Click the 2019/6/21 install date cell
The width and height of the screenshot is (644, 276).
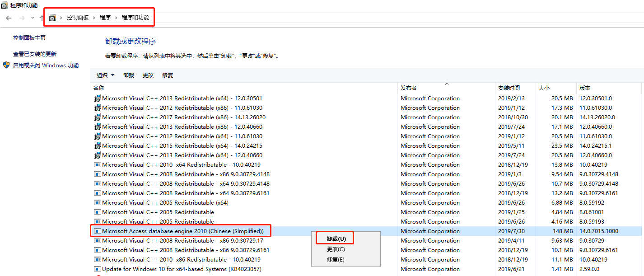(x=511, y=269)
